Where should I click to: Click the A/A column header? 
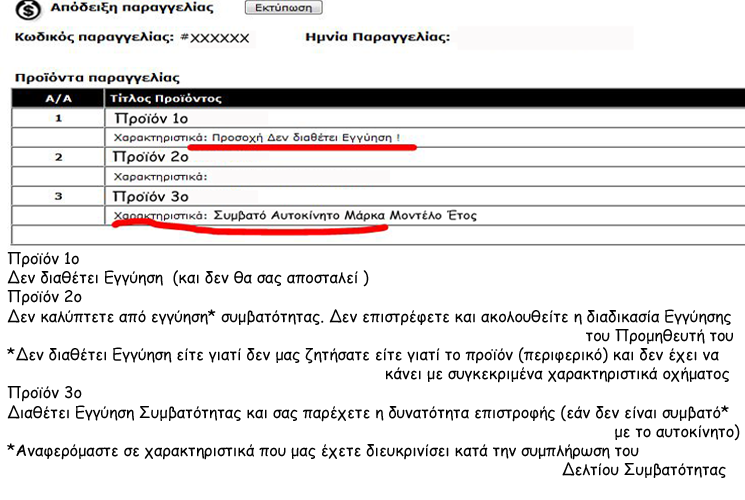point(58,99)
